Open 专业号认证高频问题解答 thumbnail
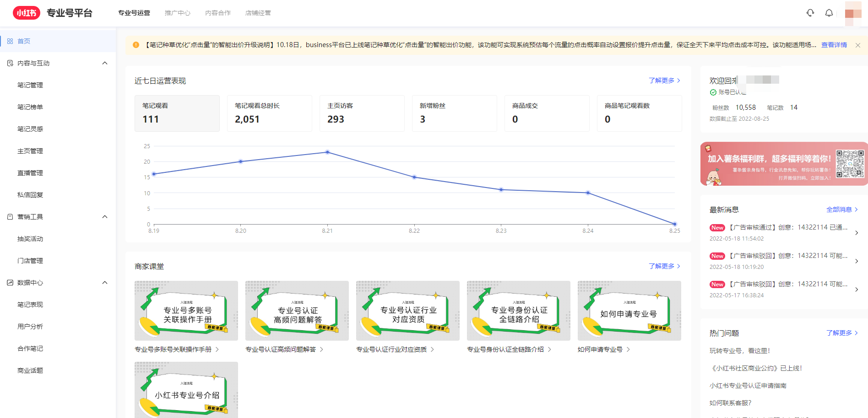 tap(297, 311)
